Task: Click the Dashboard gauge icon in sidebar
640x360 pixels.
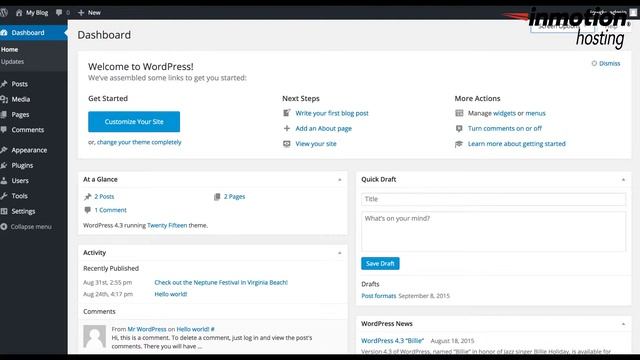Action: click(x=4, y=33)
